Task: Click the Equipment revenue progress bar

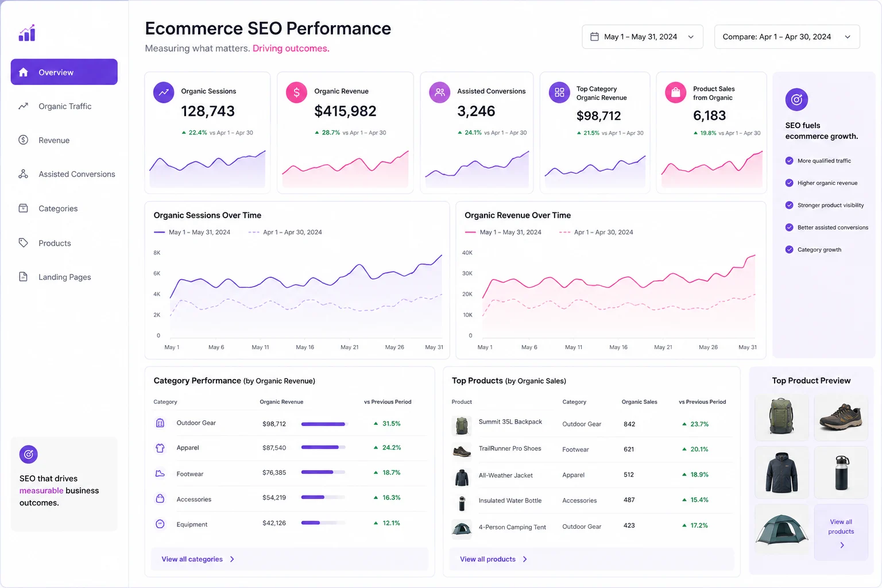Action: click(x=323, y=523)
